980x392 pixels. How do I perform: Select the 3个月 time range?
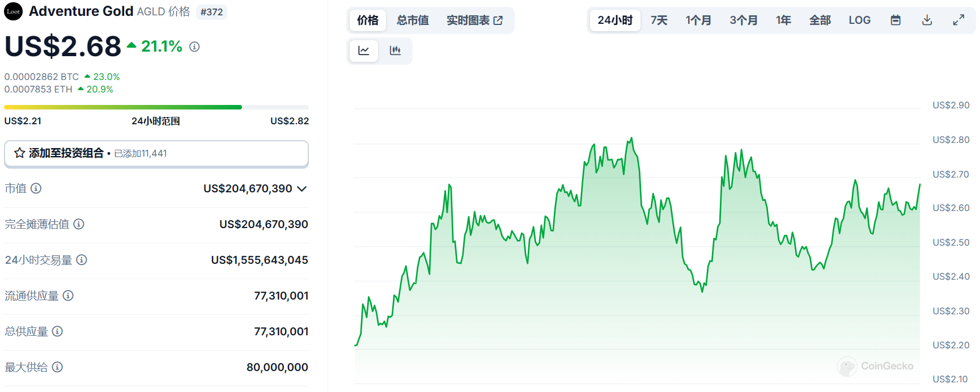pos(744,20)
